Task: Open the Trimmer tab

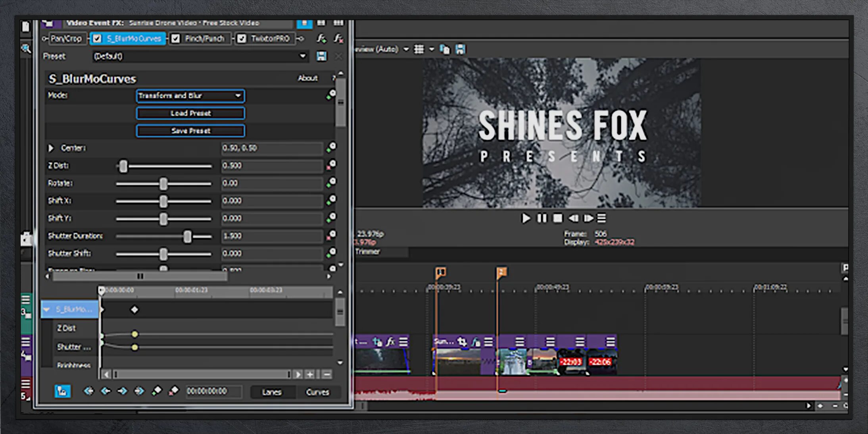Action: [x=367, y=251]
